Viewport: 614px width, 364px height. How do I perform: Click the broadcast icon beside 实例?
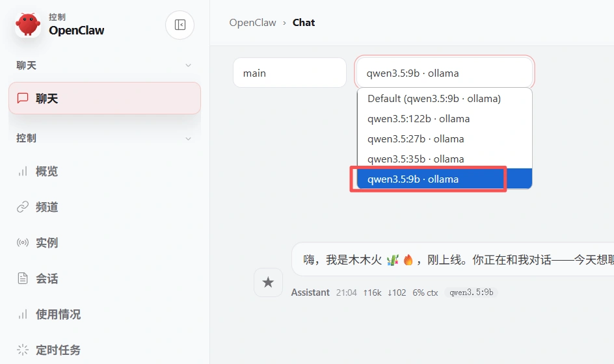tap(23, 242)
